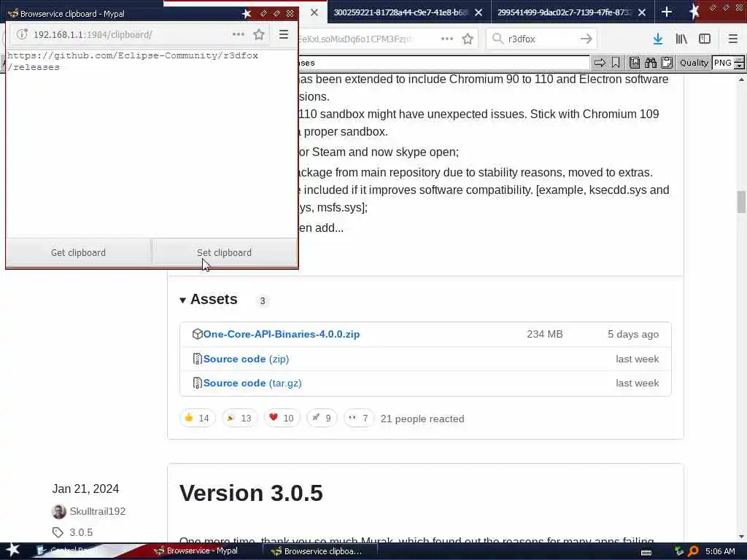The height and width of the screenshot is (560, 747).
Task: Switch to tab 299541499-9dac02c7
Action: pos(565,12)
